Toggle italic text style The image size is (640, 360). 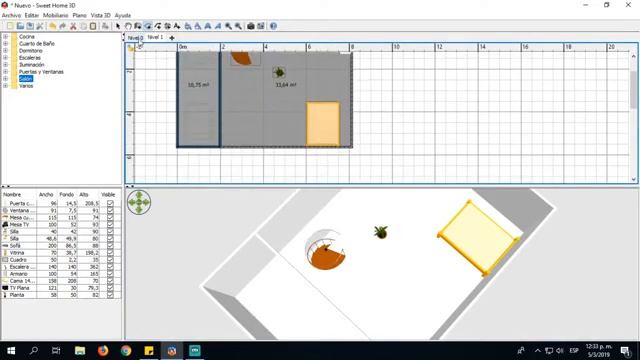point(218,26)
